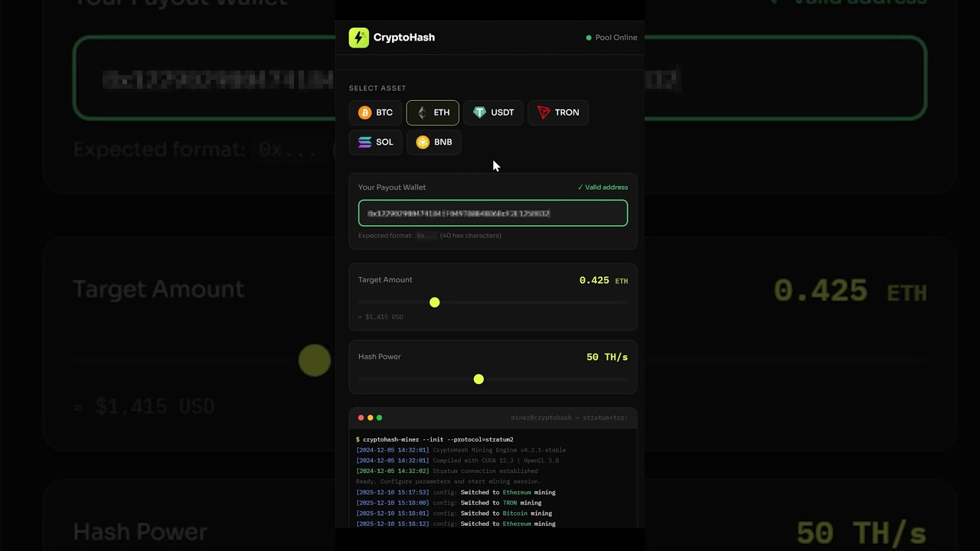Select the USDT asset option
The height and width of the screenshot is (551, 980).
(x=493, y=112)
